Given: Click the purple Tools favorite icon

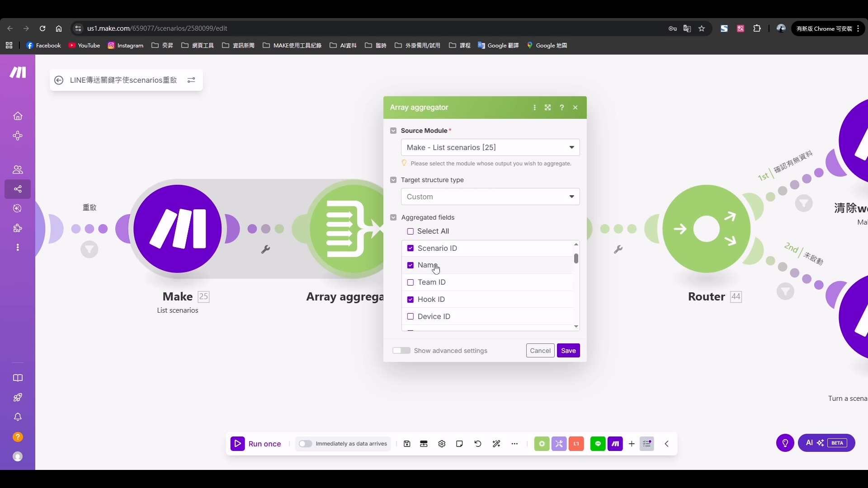Looking at the screenshot, I should coord(559,444).
